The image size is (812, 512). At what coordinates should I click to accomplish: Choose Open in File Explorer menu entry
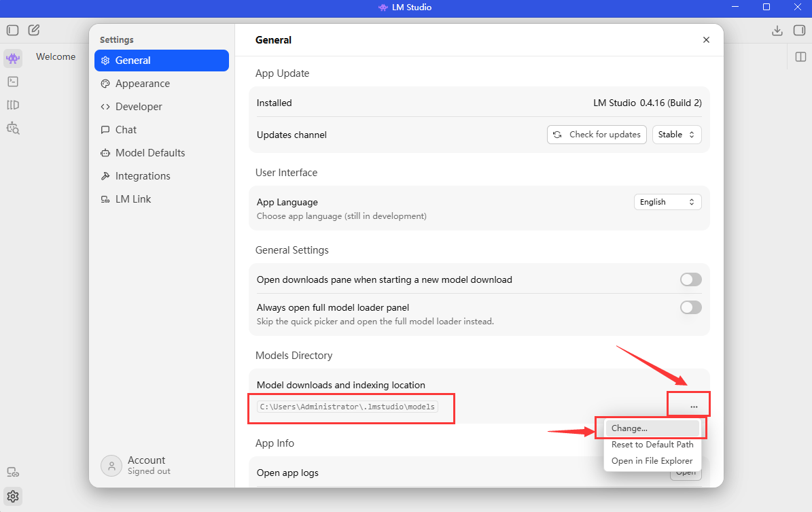click(x=652, y=461)
